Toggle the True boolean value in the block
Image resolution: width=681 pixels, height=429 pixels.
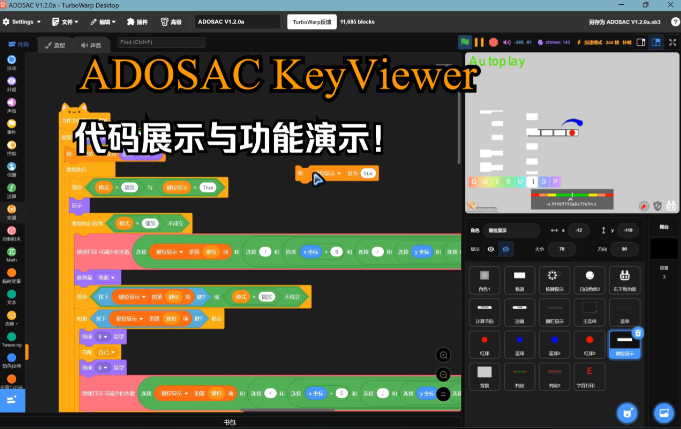pyautogui.click(x=207, y=187)
